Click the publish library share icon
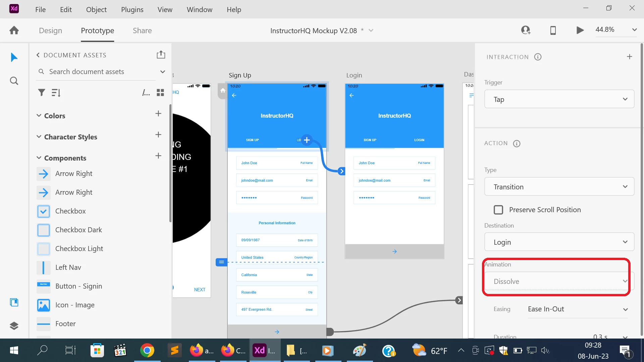 coord(161,55)
